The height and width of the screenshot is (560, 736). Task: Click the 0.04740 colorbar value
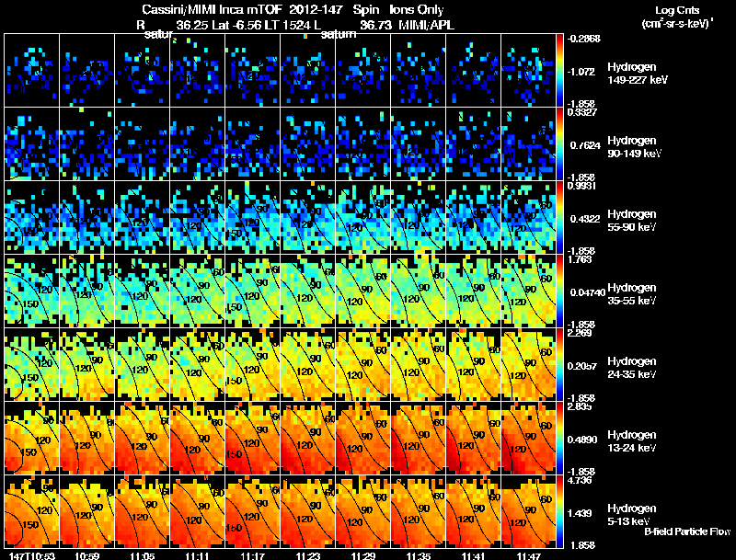588,292
